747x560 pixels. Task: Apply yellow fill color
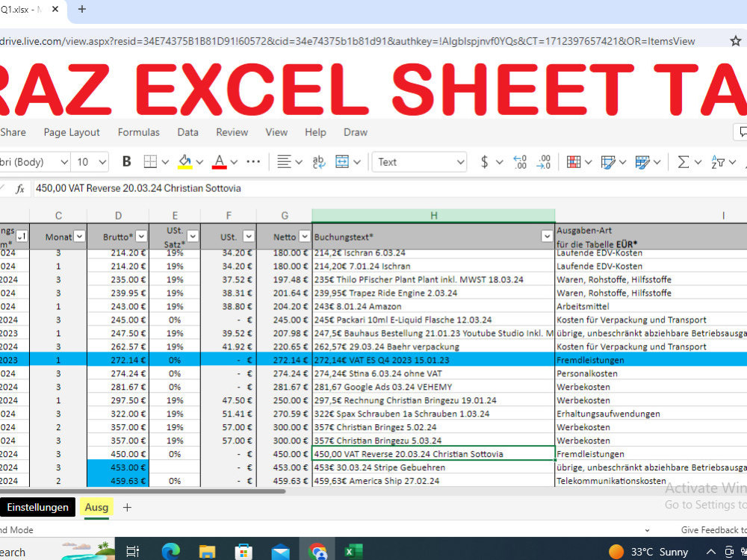(185, 162)
